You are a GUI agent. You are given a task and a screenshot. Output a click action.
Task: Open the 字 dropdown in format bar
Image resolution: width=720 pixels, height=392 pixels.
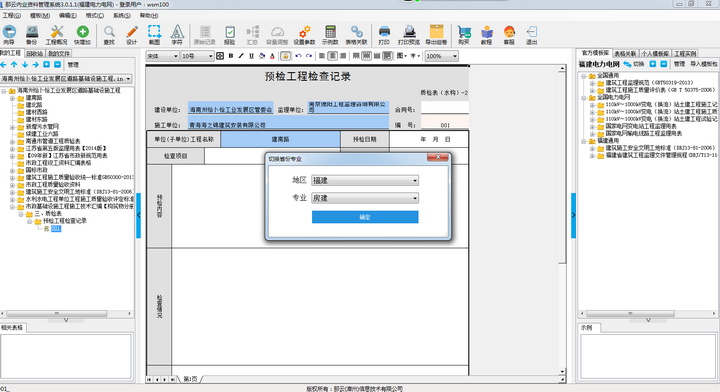(x=415, y=56)
